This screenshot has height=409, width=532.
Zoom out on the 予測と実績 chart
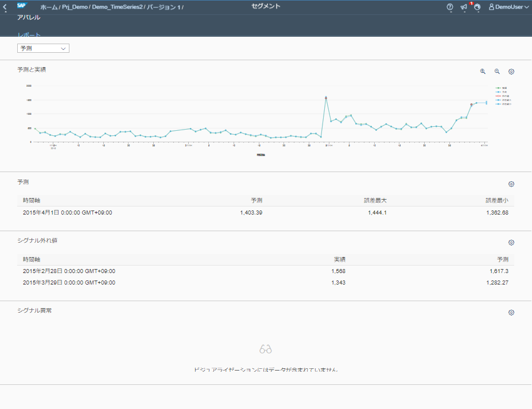coord(497,71)
